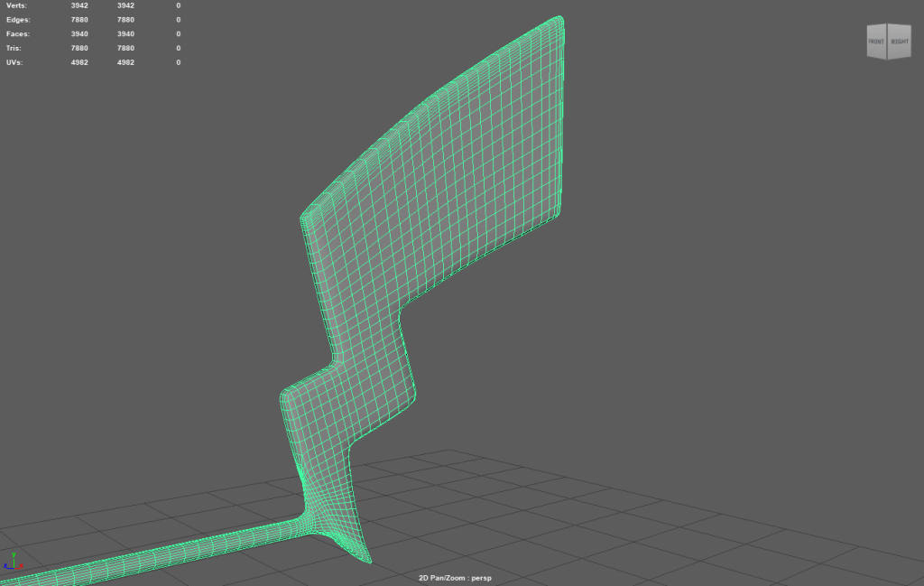Screen dimensions: 924x586
Task: Click the Tris label in the poly count HUD
Action: (14, 48)
